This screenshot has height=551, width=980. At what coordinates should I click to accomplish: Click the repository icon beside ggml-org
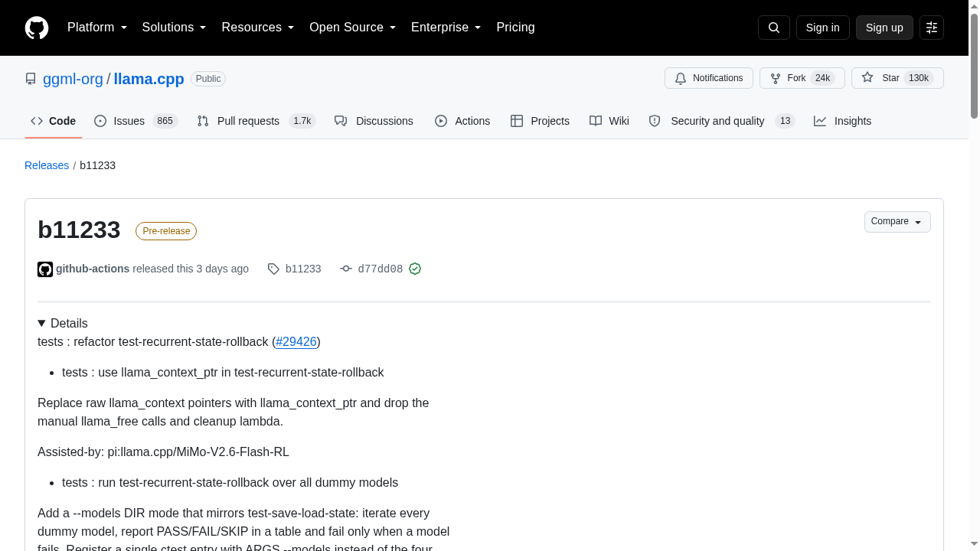31,79
